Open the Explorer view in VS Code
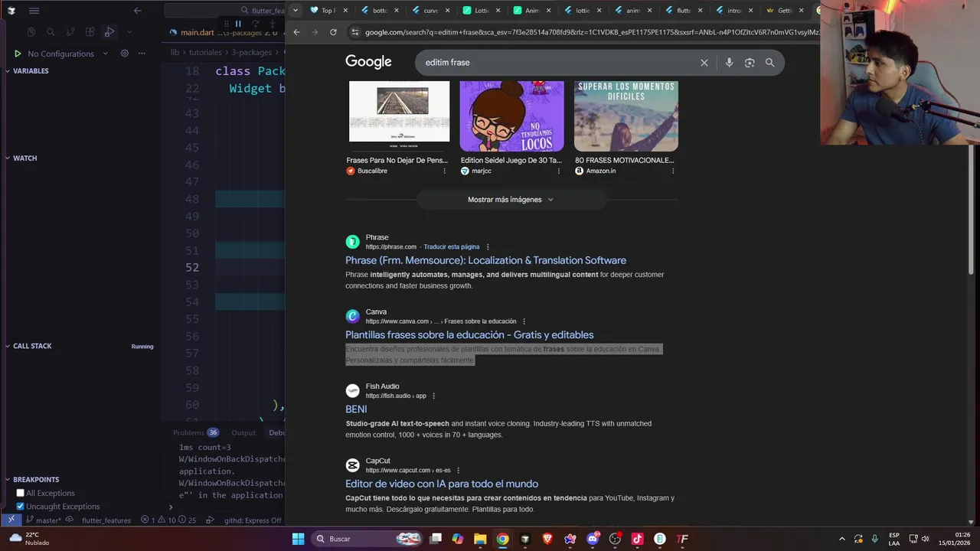Image resolution: width=980 pixels, height=551 pixels. 31,32
